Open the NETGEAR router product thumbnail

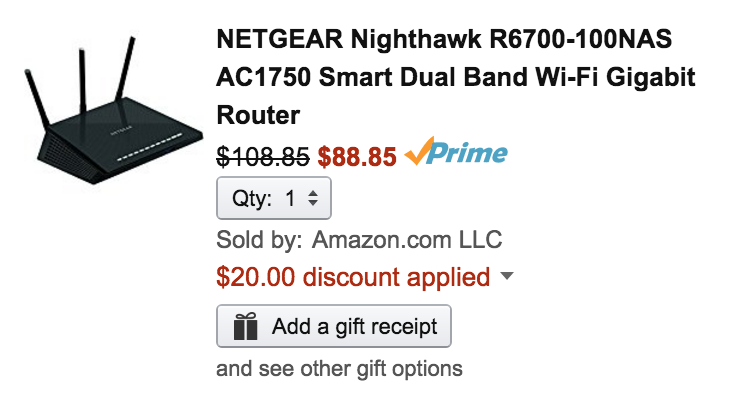point(113,111)
